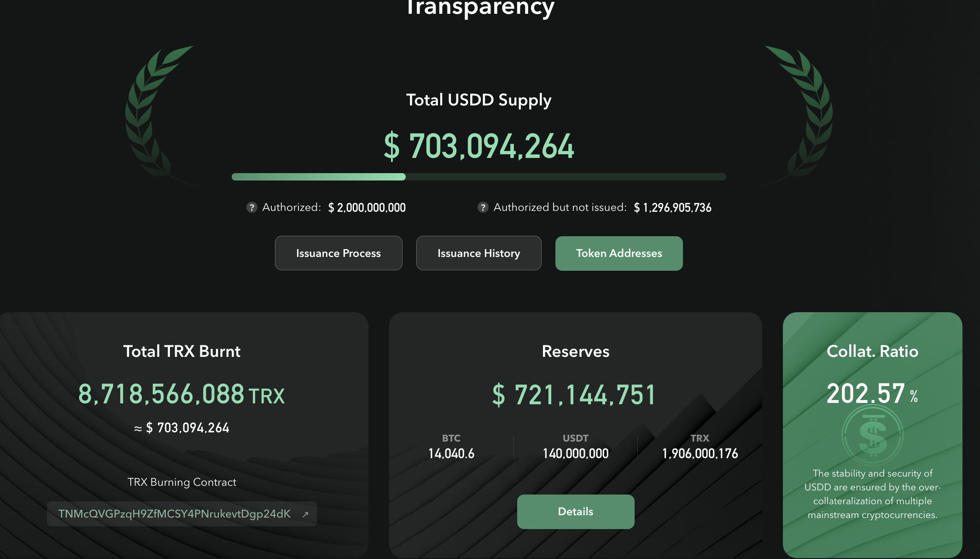
Task: Click the help icon beside Authorized but not issued
Action: 483,207
